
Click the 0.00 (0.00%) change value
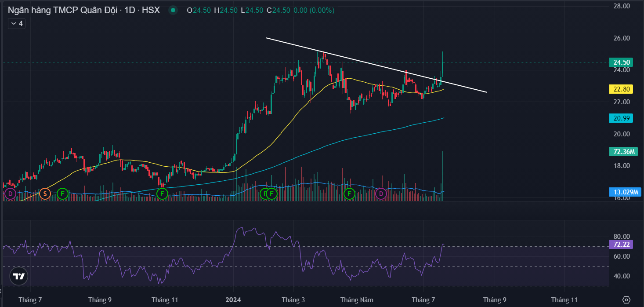tap(314, 10)
